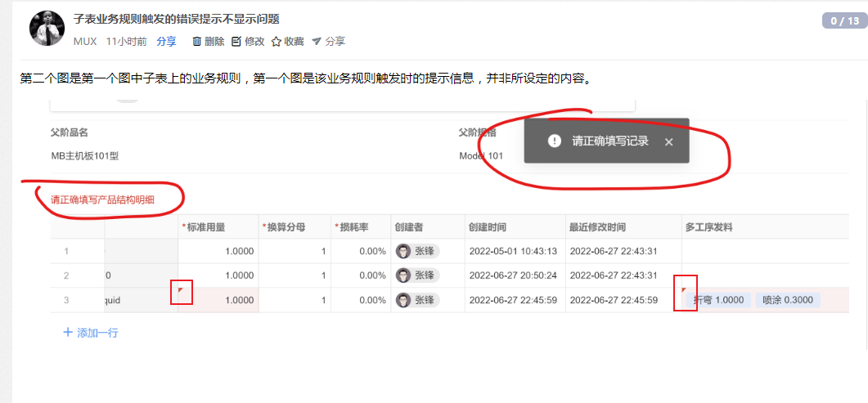Click the post description paragraph

pos(307,78)
